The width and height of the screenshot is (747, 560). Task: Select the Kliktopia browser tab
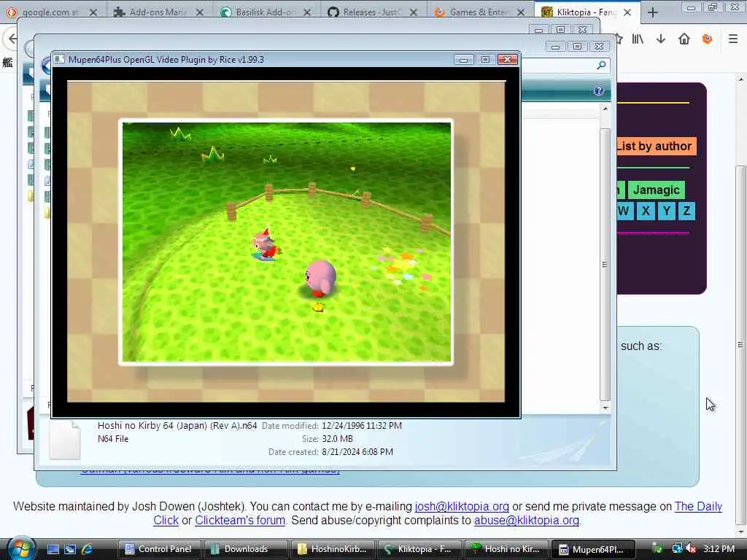pos(587,12)
